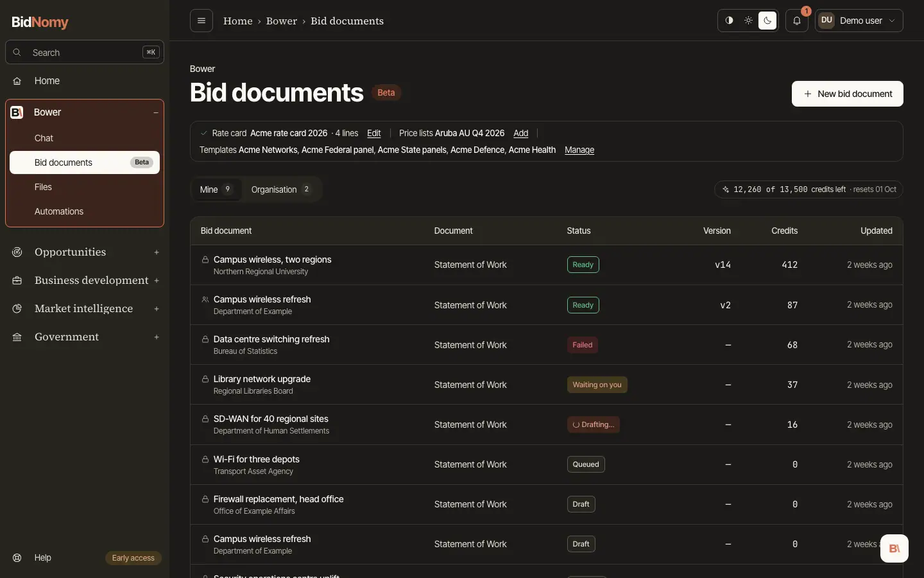
Task: Open Campus wireless, two regions document
Action: point(272,259)
